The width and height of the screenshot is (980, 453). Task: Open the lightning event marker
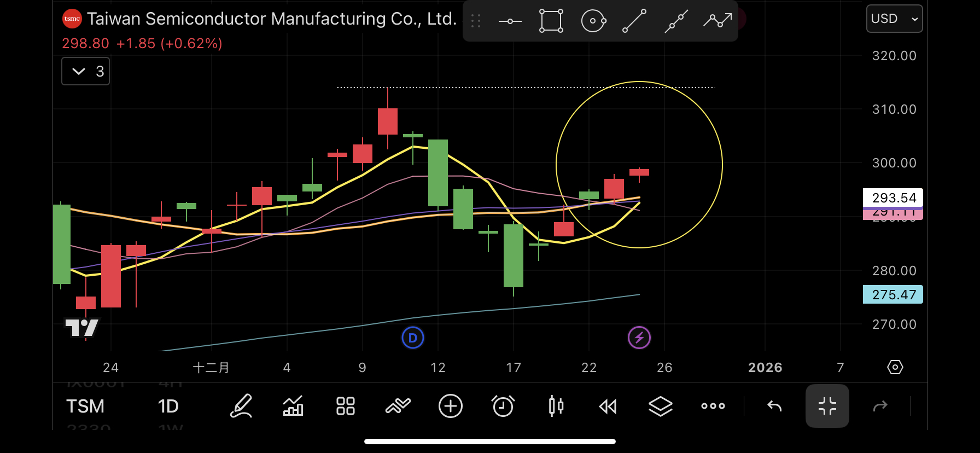[x=639, y=338]
